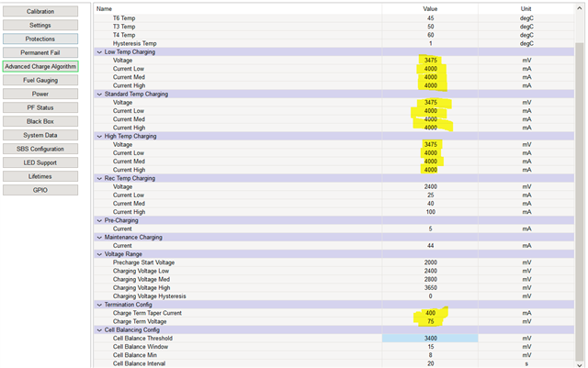Collapse the Voltage Range group
Screen dimensions: 588x368
point(99,254)
